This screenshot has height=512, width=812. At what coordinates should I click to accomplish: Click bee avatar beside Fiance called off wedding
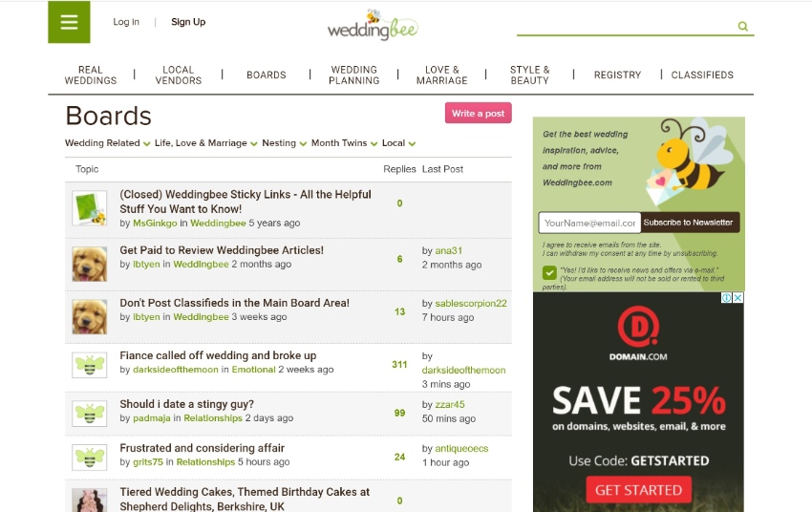90,365
